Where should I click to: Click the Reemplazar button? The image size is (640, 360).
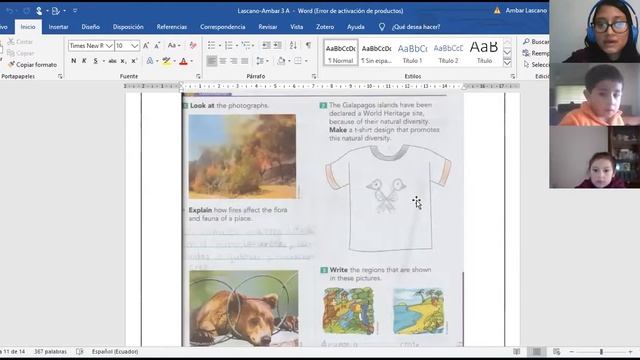536,53
